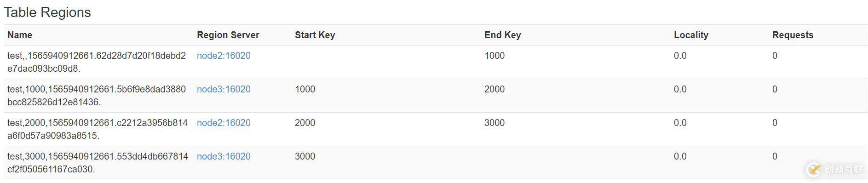Click Start Key 3000 in last row
868x183 pixels.
(x=305, y=156)
